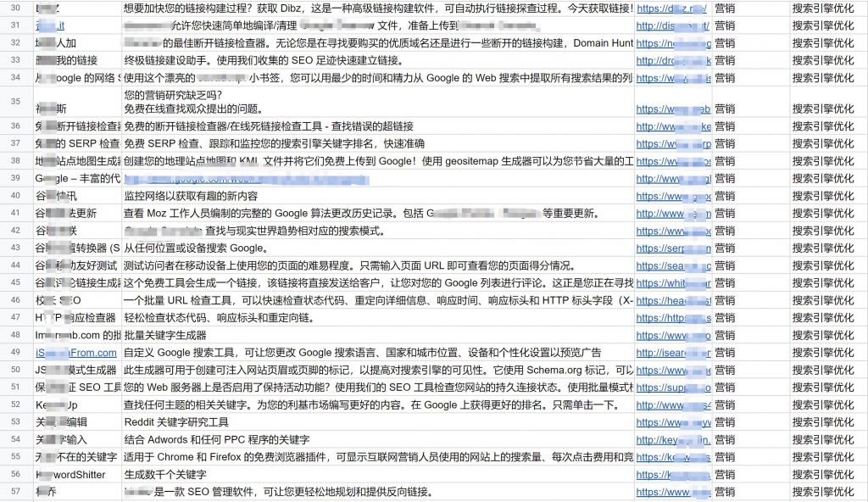The height and width of the screenshot is (502, 868).
Task: Click the blue From.com name link in row 49
Action: [76, 353]
